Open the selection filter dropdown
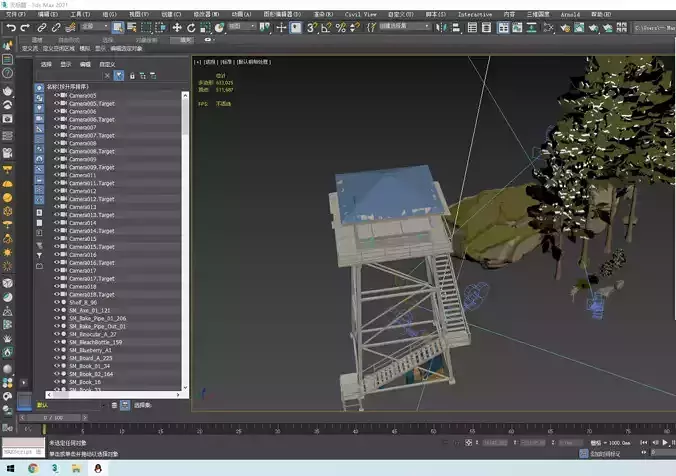This screenshot has height=476, width=676. [94, 27]
